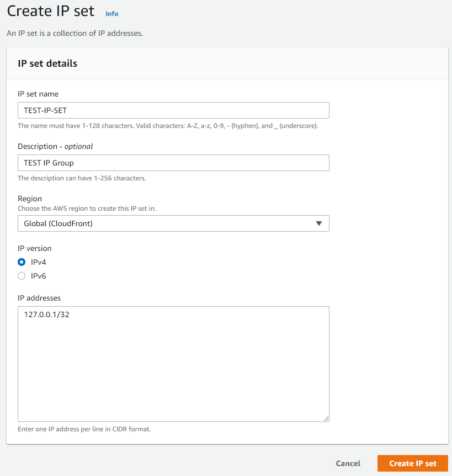Click the IP set name label

(x=38, y=94)
